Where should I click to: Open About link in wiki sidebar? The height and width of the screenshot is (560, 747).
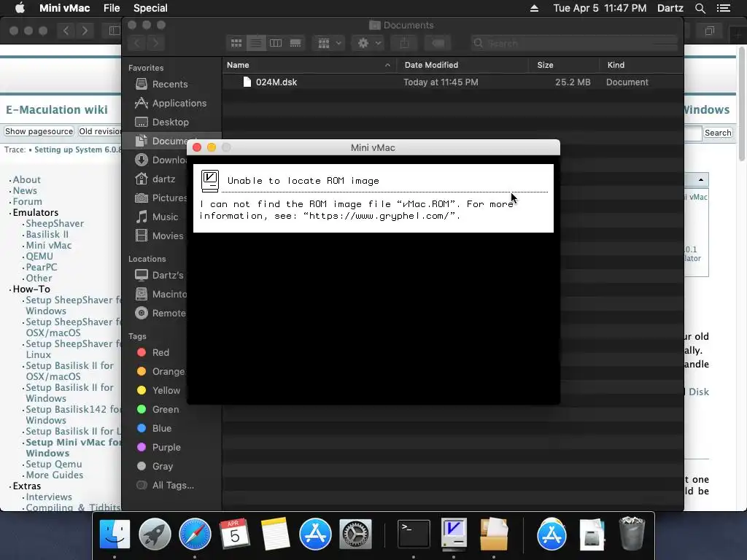tap(27, 179)
